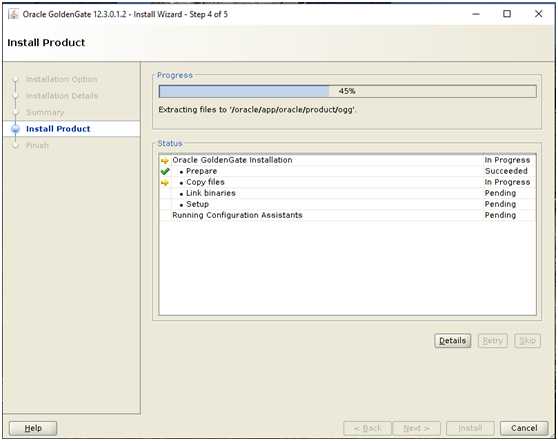The image size is (558, 441).
Task: Click the green checkmark beside Prepare
Action: [x=165, y=171]
